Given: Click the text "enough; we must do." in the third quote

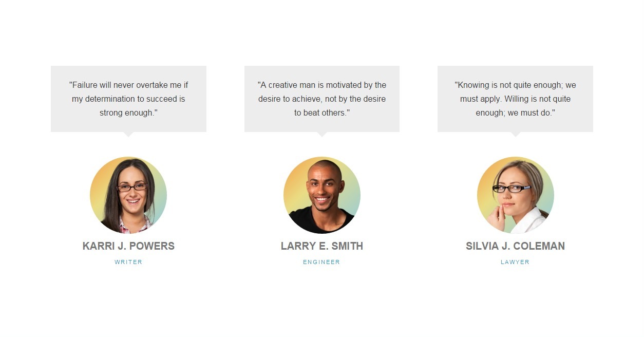Looking at the screenshot, I should coord(515,113).
